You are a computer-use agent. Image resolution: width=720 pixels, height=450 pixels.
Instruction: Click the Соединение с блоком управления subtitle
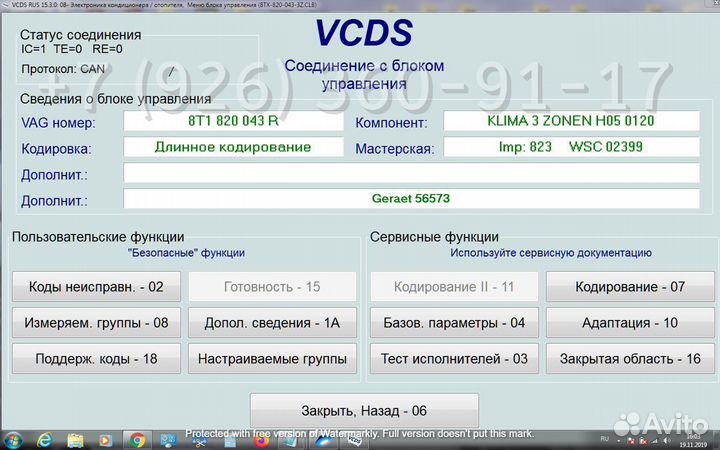click(364, 74)
